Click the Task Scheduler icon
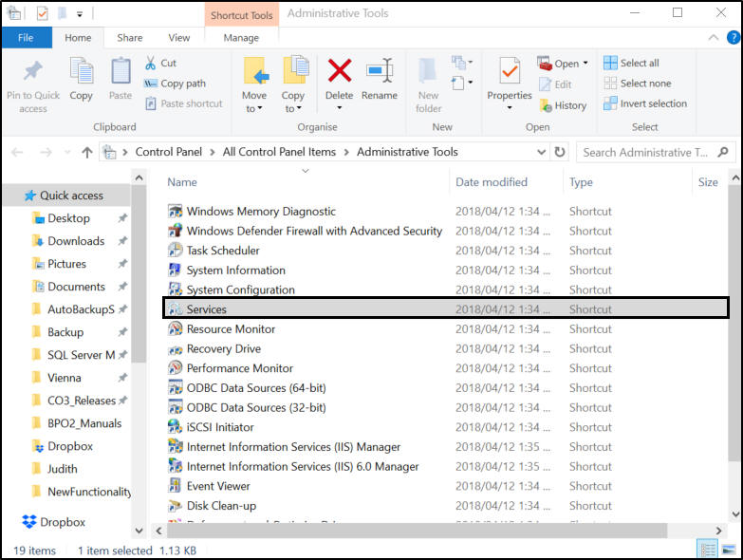This screenshot has height=560, width=743. pyautogui.click(x=175, y=251)
